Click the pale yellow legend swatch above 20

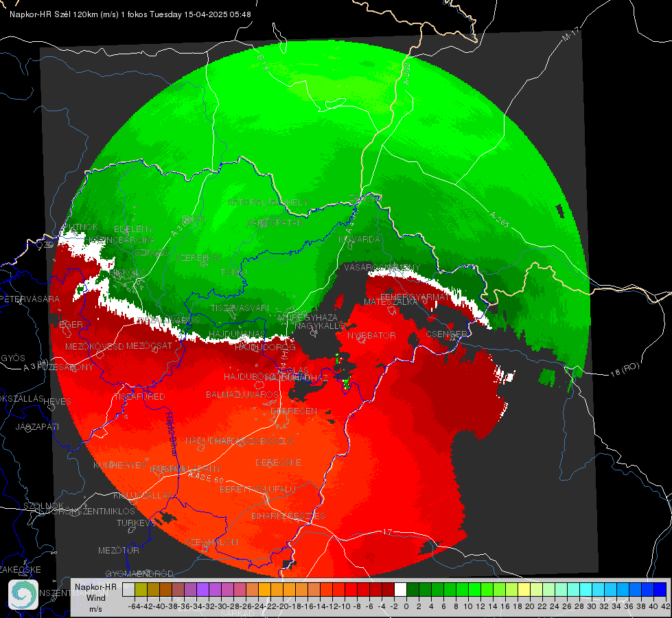coord(524,590)
